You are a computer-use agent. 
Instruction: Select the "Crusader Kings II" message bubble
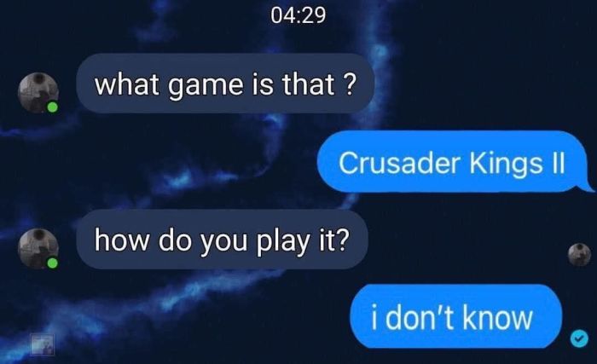[453, 161]
